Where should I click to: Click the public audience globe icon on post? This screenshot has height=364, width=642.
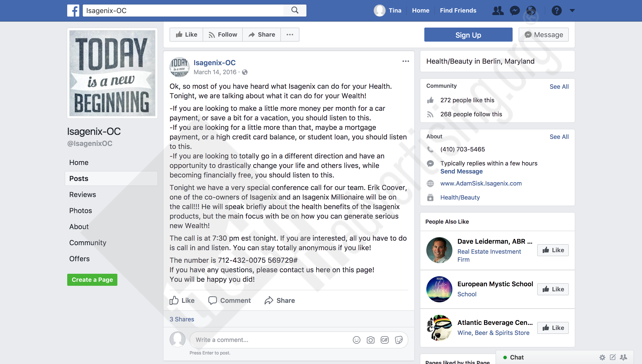(245, 72)
